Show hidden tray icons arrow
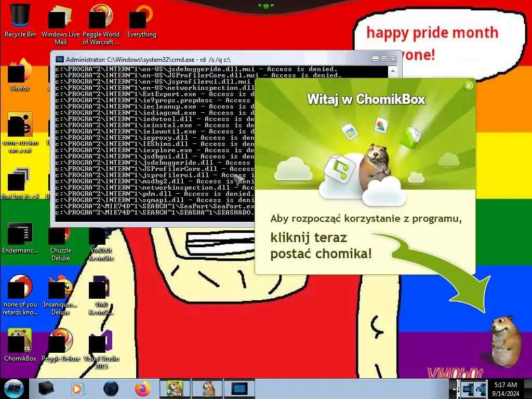This screenshot has height=399, width=532. 454,389
